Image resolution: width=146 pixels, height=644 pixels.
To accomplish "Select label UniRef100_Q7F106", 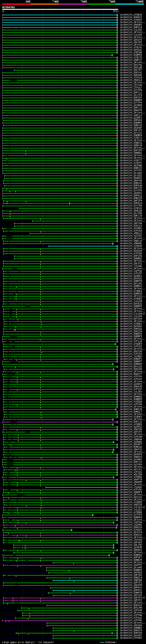I will 131,341.
